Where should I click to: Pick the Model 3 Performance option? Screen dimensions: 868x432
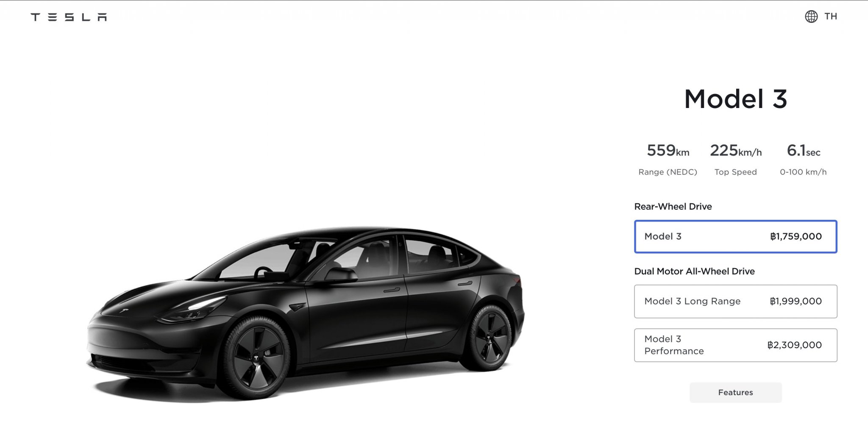[735, 345]
